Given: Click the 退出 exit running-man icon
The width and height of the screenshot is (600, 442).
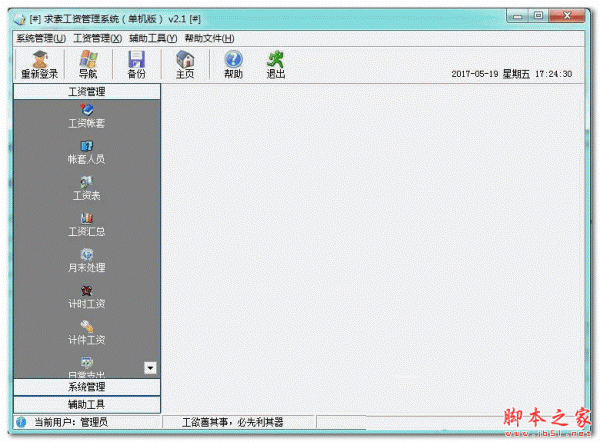Looking at the screenshot, I should [276, 64].
